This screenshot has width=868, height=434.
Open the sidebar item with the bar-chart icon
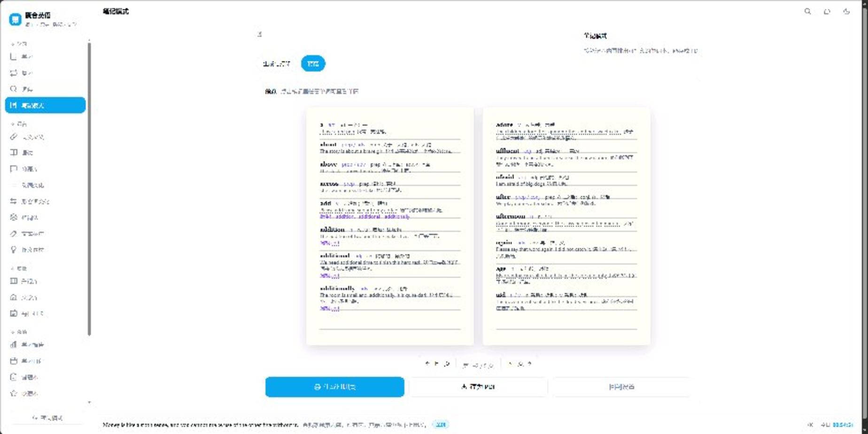pos(45,345)
